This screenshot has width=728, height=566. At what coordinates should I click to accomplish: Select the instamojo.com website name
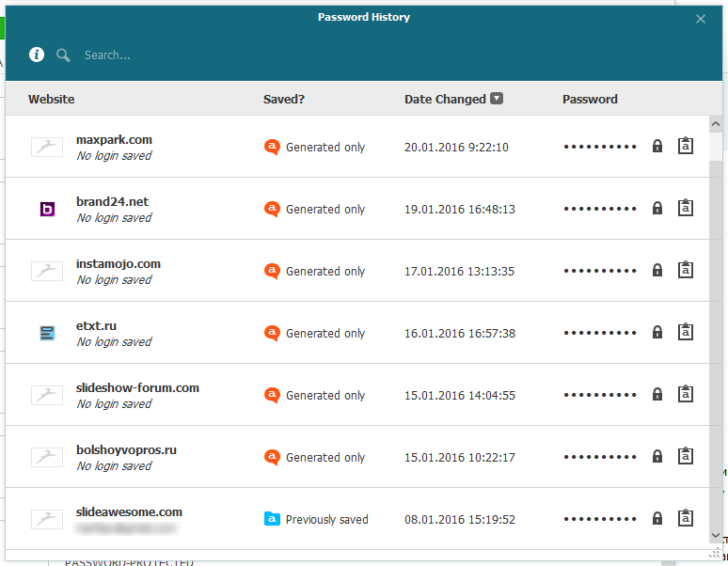coord(119,264)
